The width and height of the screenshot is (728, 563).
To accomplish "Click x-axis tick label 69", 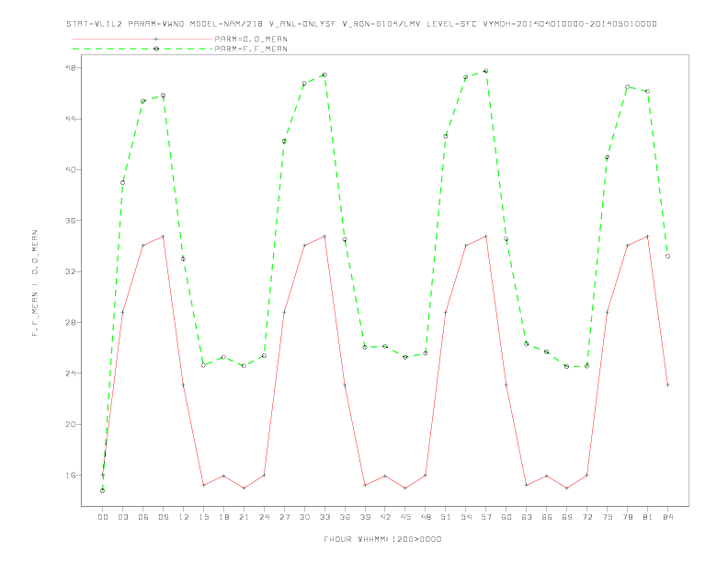I will click(x=567, y=517).
